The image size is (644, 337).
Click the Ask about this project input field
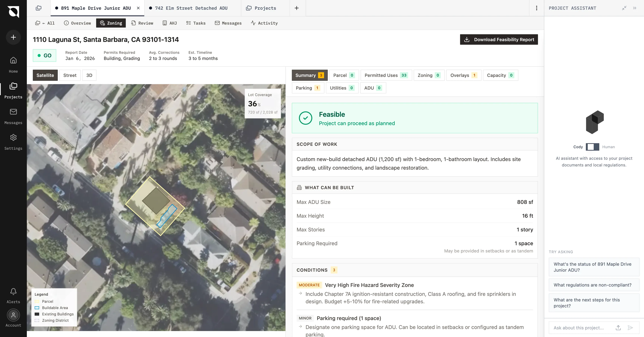pos(580,328)
